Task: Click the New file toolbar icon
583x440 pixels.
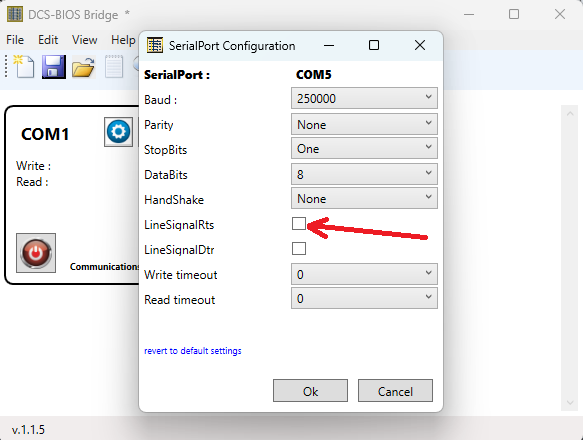Action: click(x=24, y=67)
